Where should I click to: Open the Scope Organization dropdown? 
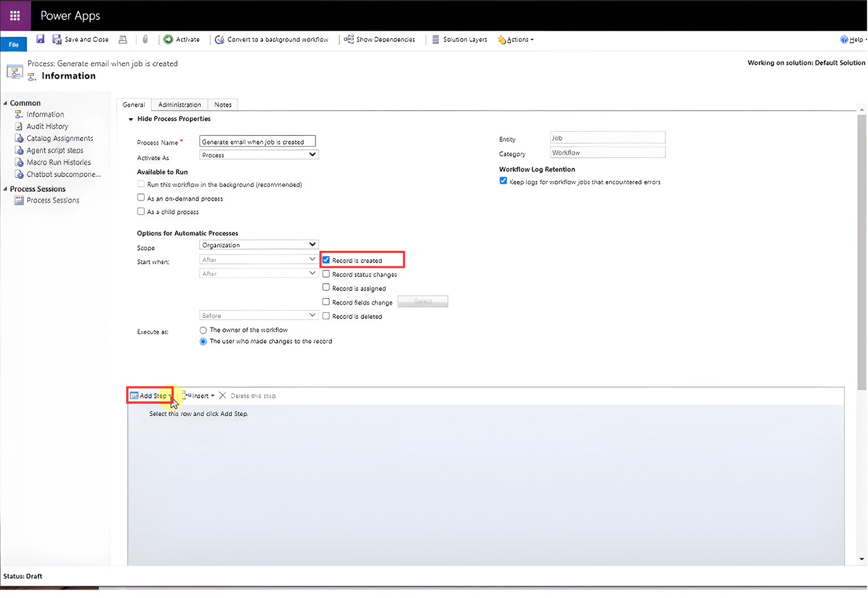259,245
